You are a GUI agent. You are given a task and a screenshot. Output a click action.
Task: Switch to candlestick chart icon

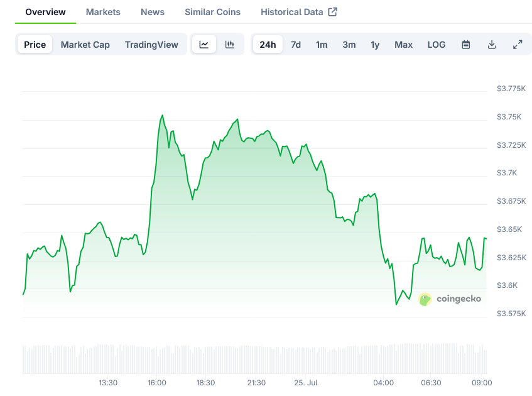pos(230,45)
